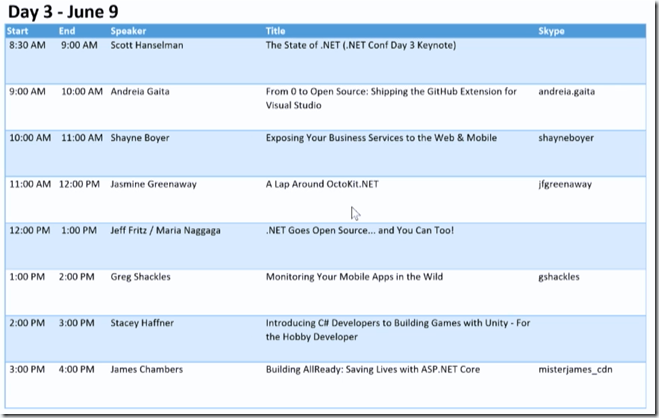The image size is (659, 418).
Task: Click Skype handle jfgreenaway
Action: [565, 184]
